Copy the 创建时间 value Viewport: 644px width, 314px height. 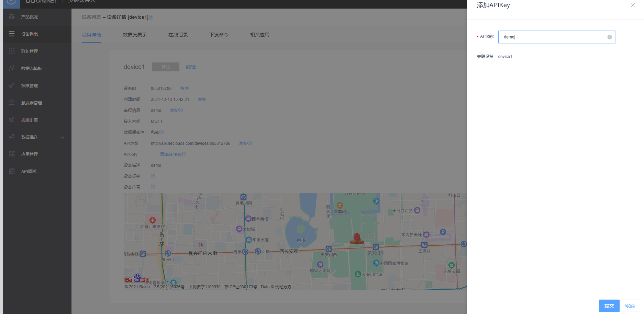[x=202, y=100]
